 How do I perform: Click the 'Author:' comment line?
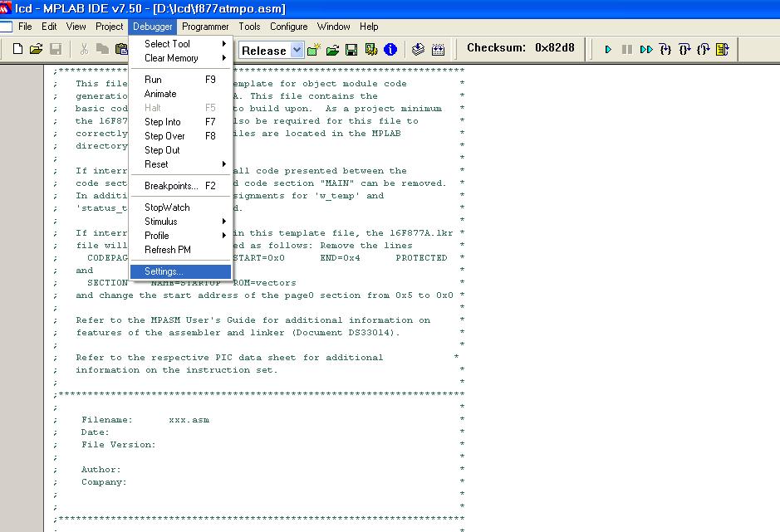pyautogui.click(x=101, y=470)
